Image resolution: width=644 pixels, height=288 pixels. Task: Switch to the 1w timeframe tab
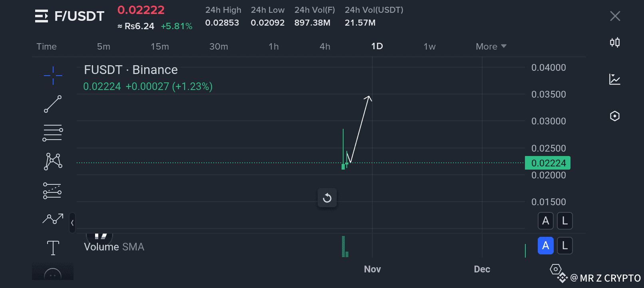pos(429,46)
